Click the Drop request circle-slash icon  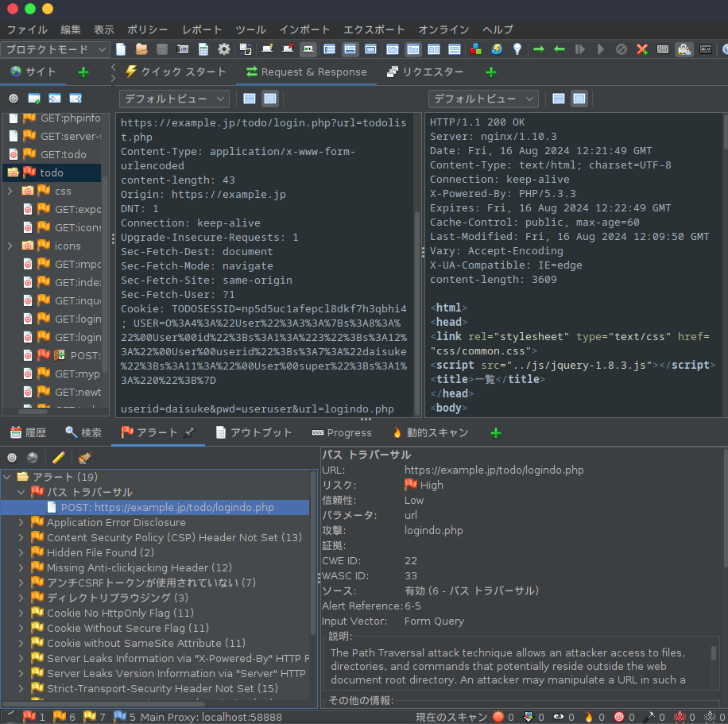(x=622, y=49)
